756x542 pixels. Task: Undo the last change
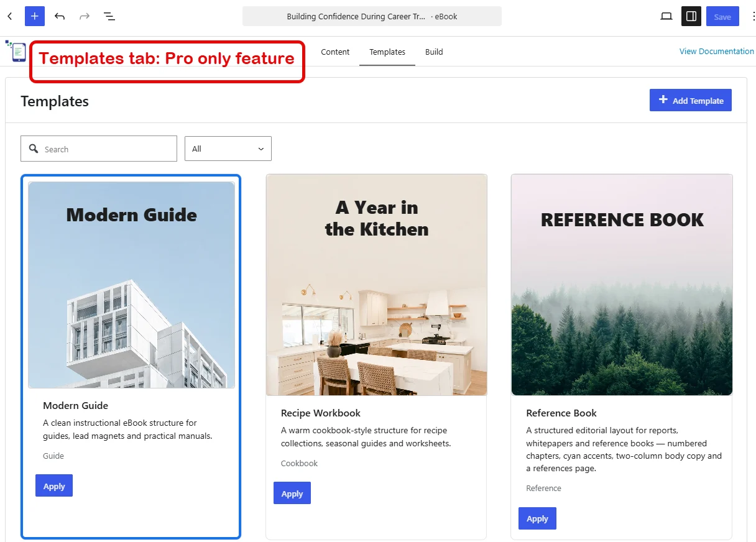pos(60,16)
